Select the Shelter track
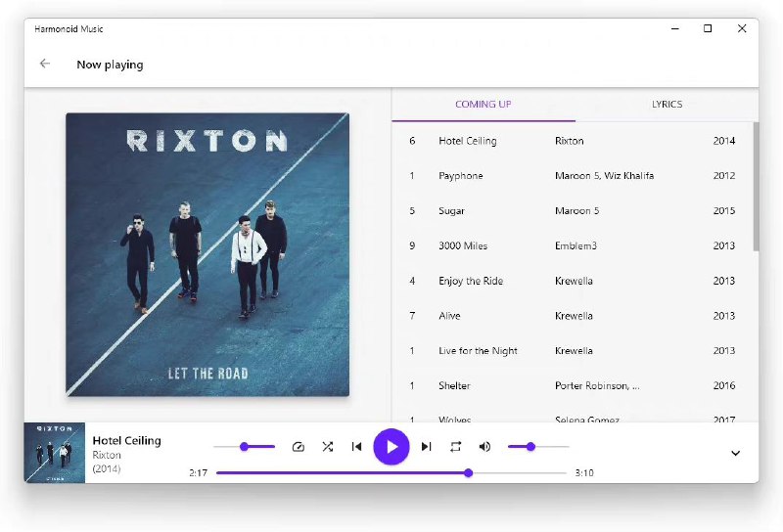The image size is (783, 532). (x=573, y=385)
